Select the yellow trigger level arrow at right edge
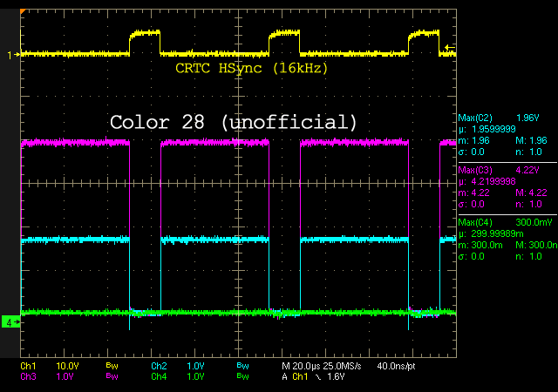Screen dimensions: 558x392 [450, 48]
